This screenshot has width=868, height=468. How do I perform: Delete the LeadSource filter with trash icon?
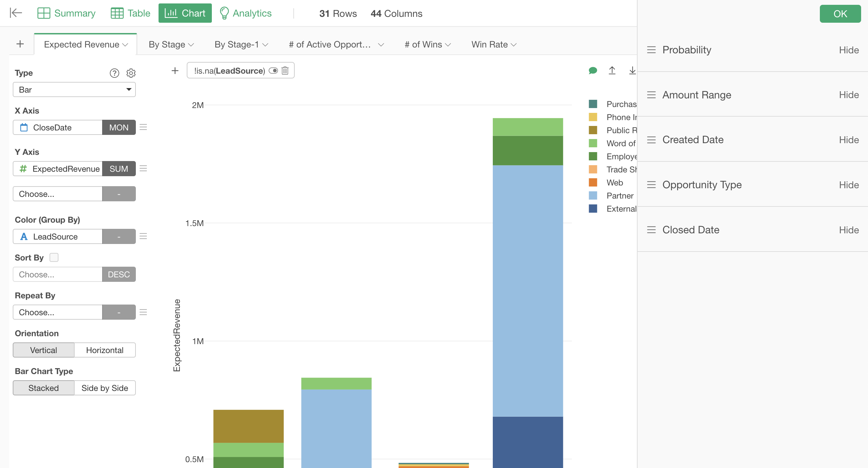(285, 71)
